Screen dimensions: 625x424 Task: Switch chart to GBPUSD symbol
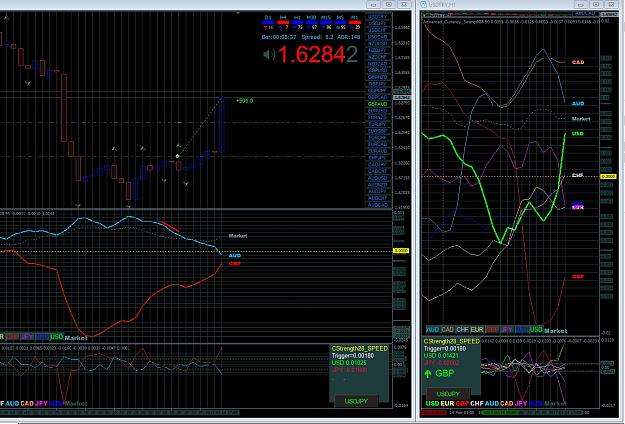click(377, 70)
